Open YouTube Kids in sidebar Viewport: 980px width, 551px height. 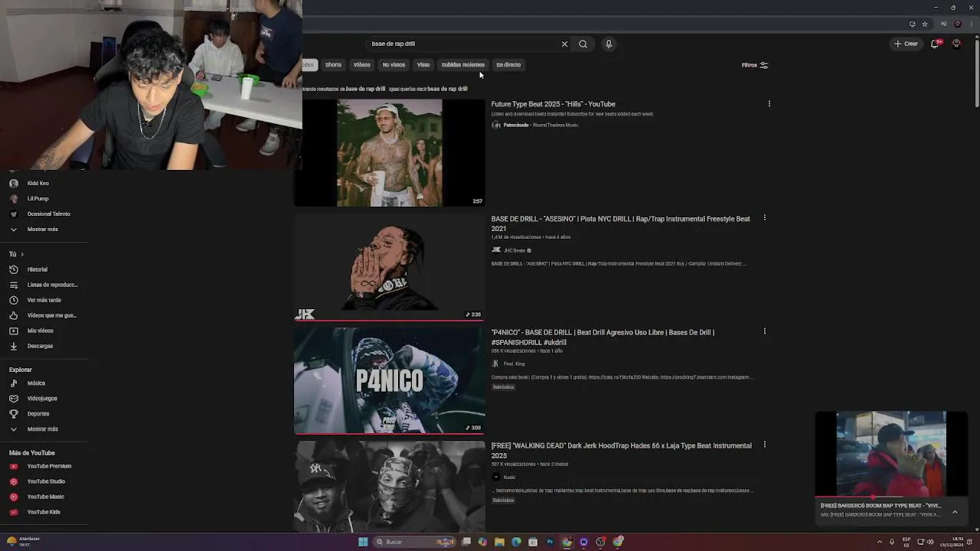[44, 512]
